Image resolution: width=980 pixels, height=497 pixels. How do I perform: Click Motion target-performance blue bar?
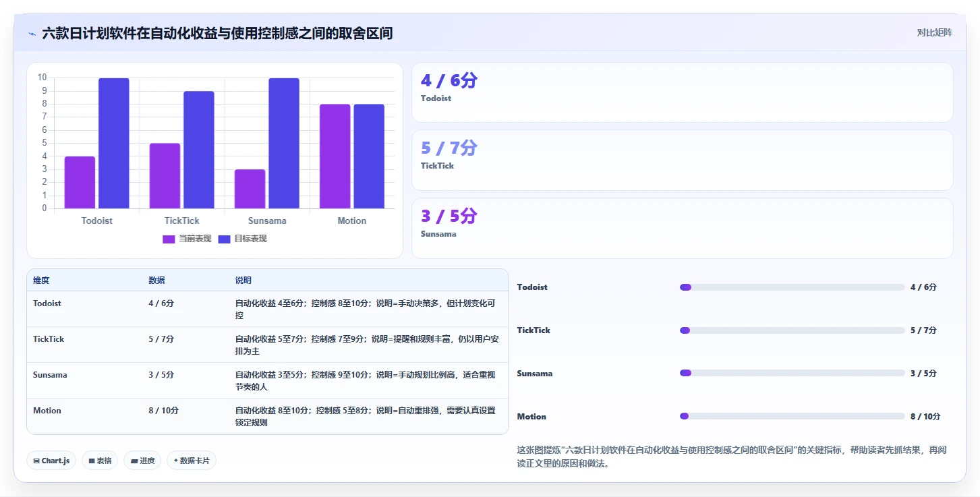click(x=369, y=156)
